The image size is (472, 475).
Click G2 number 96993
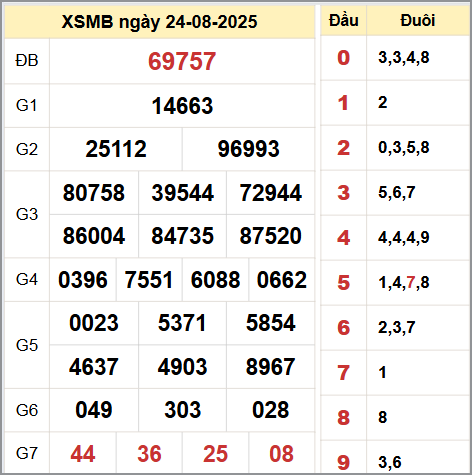point(248,149)
